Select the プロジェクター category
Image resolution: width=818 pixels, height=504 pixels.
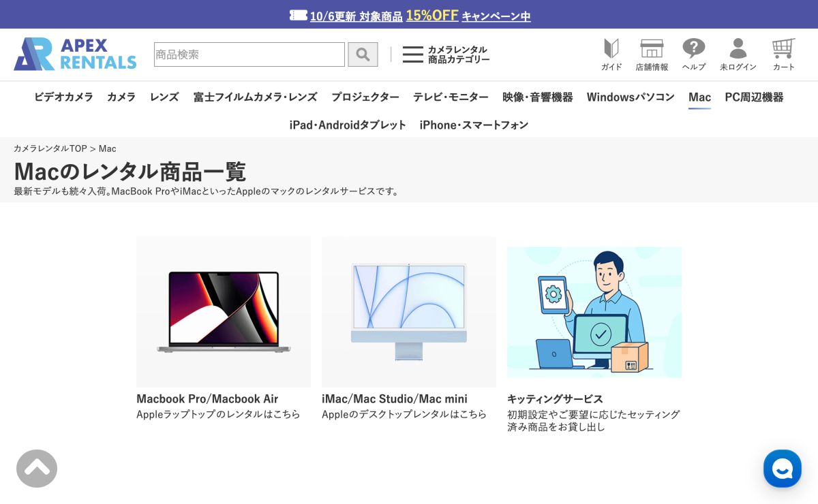(x=365, y=97)
